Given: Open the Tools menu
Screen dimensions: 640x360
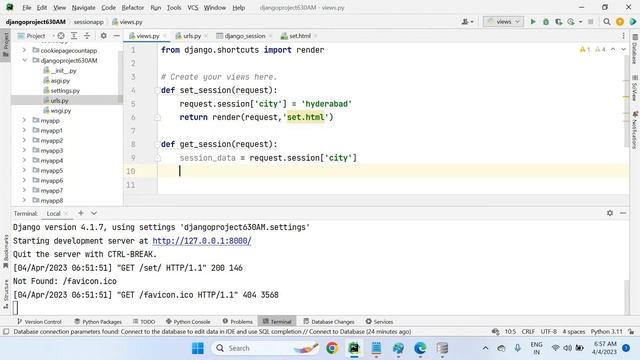Looking at the screenshot, I should click(174, 8).
